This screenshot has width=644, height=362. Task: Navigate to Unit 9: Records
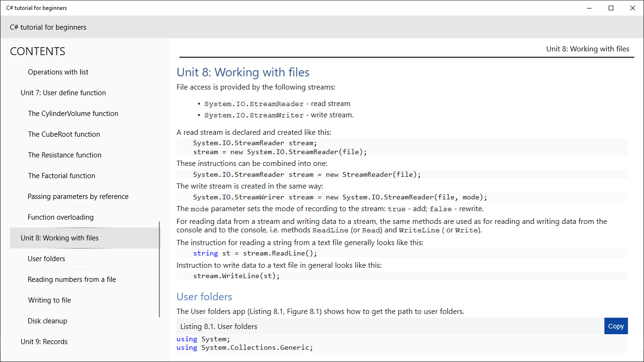(44, 342)
